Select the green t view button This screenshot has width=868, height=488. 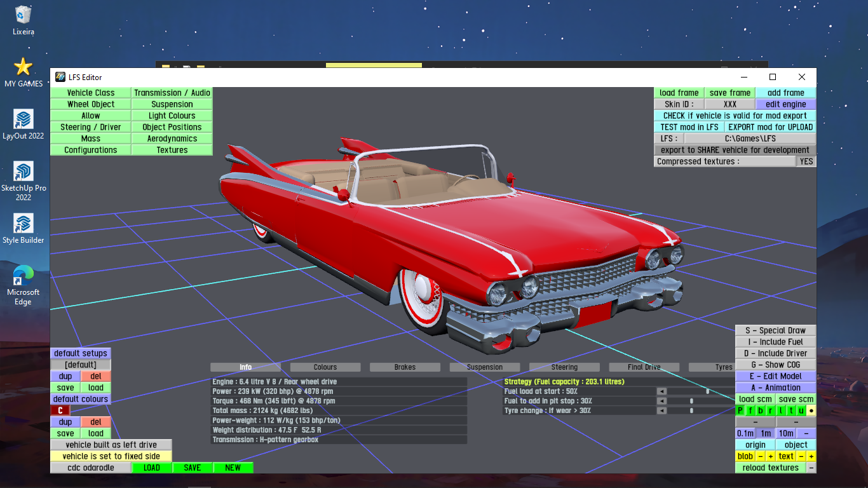point(791,410)
